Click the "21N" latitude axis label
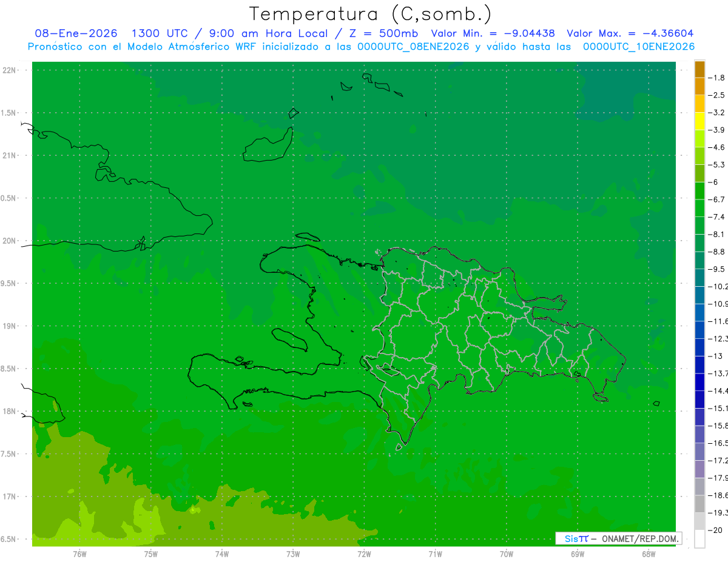 pyautogui.click(x=9, y=156)
